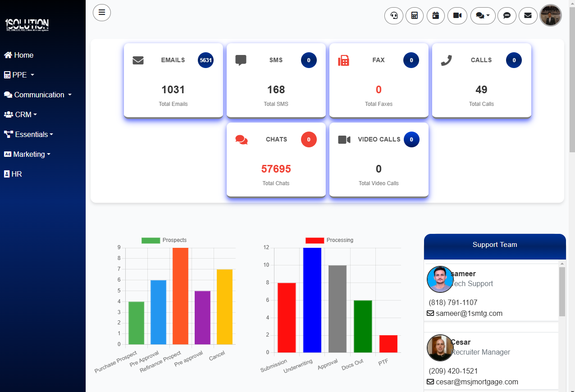
Task: Click the 57695 Total Chats count
Action: pos(276,169)
